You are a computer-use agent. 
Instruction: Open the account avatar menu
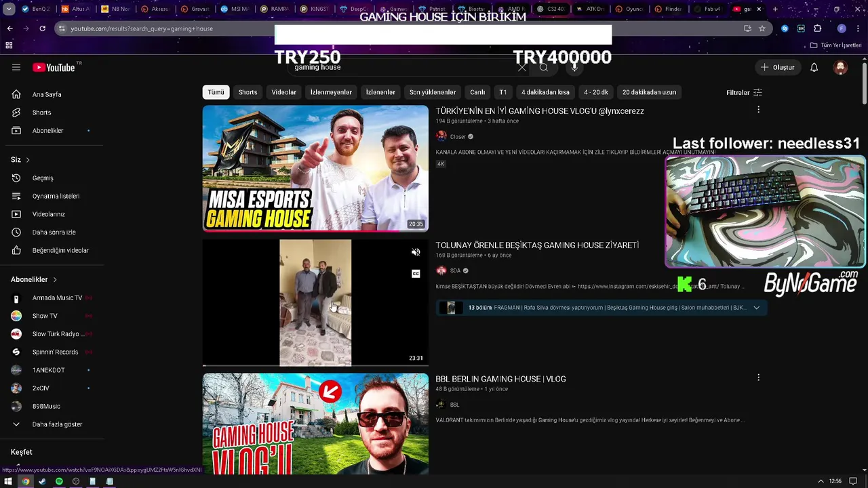point(841,67)
